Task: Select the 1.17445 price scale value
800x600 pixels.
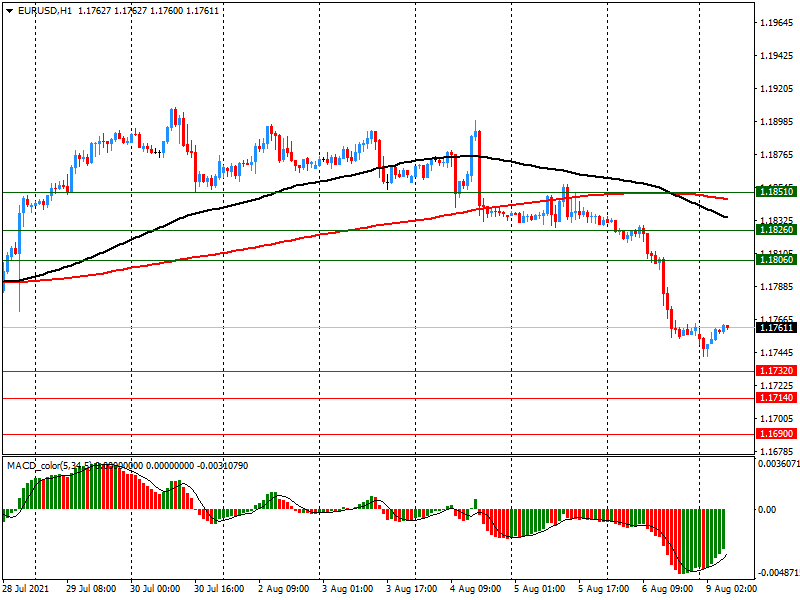Action: click(x=777, y=353)
